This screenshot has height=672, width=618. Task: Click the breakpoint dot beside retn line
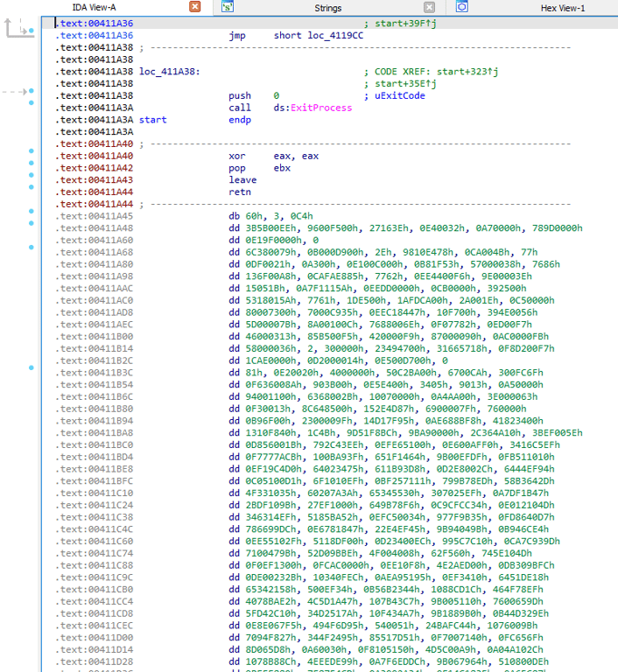click(32, 187)
